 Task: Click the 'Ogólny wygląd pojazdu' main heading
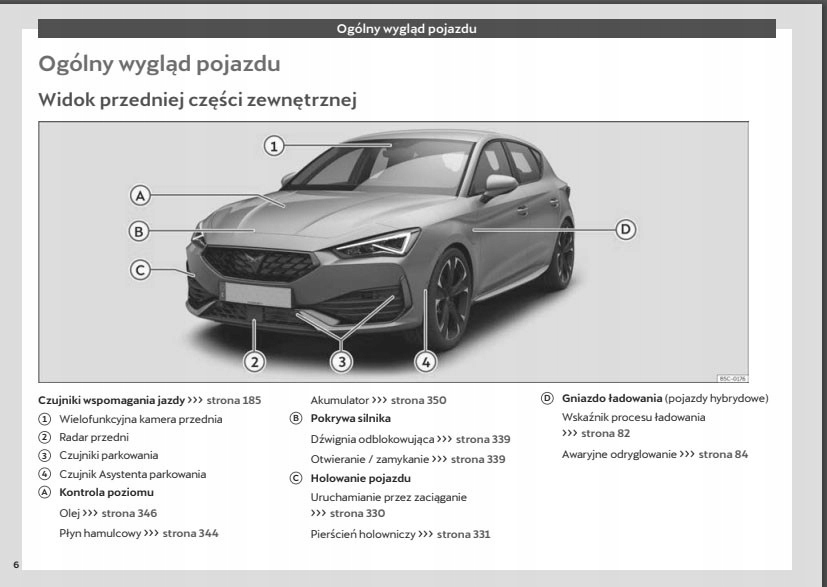coord(159,64)
